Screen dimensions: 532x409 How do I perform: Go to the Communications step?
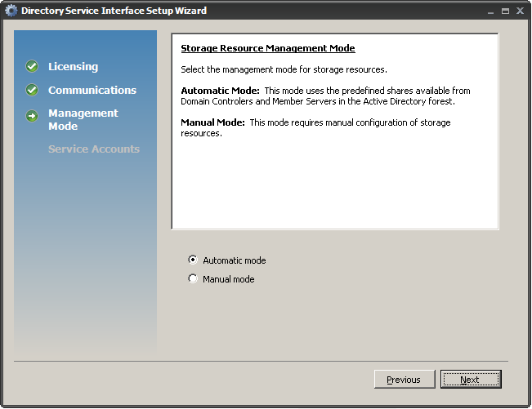click(x=92, y=90)
